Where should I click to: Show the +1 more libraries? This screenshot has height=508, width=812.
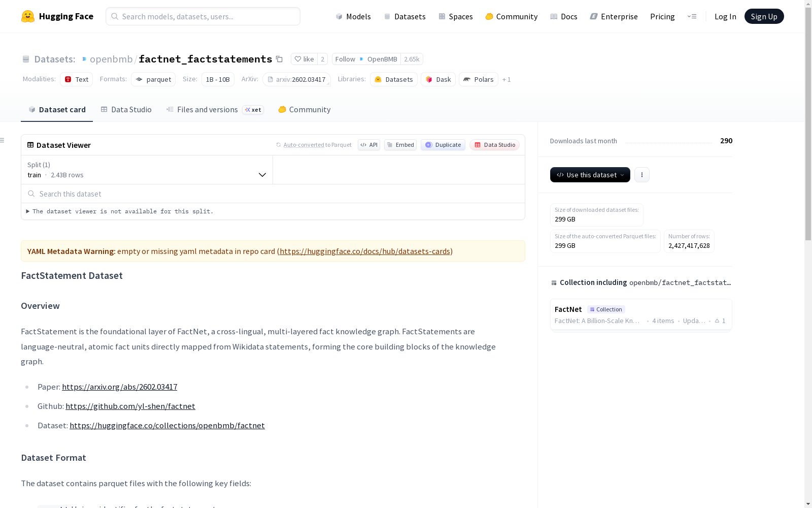pyautogui.click(x=506, y=79)
